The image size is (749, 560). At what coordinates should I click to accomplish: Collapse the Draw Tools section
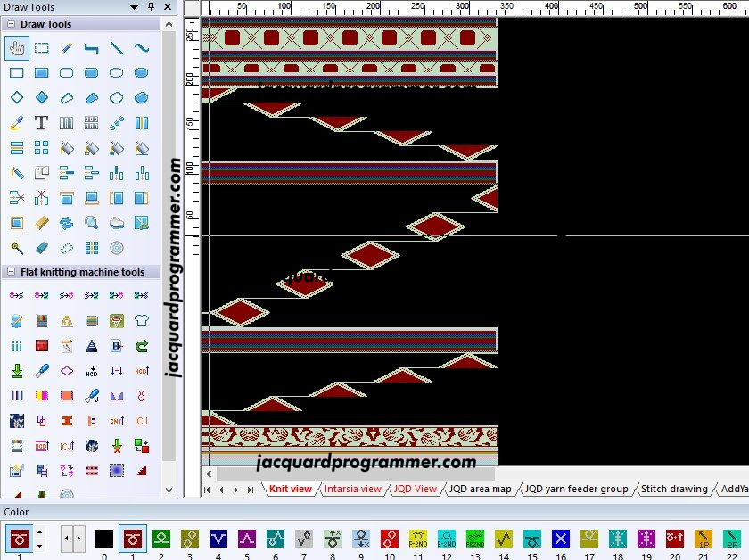12,24
